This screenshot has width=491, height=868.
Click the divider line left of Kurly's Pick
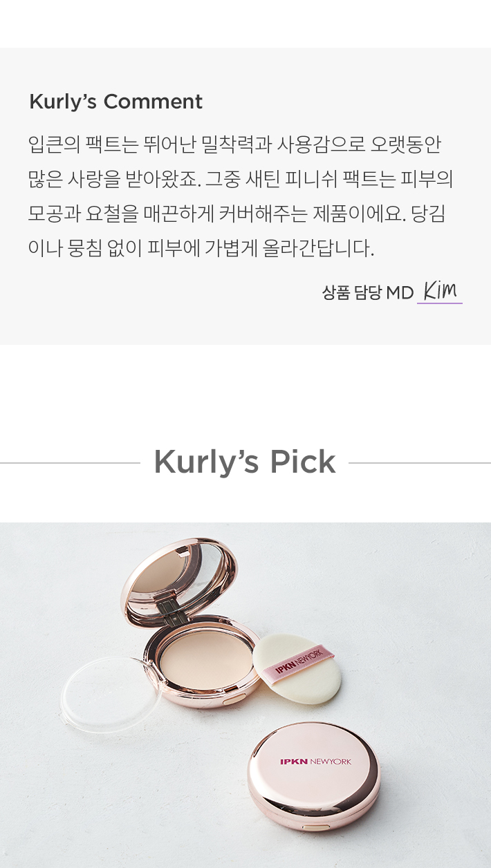click(70, 463)
